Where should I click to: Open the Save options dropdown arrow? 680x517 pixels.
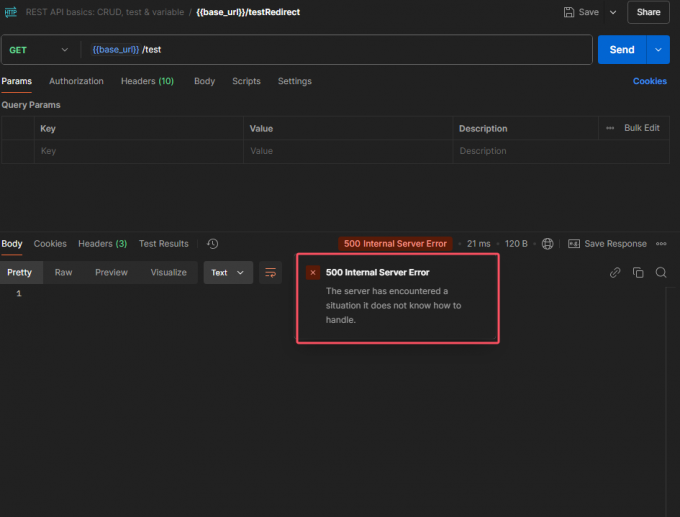point(613,12)
